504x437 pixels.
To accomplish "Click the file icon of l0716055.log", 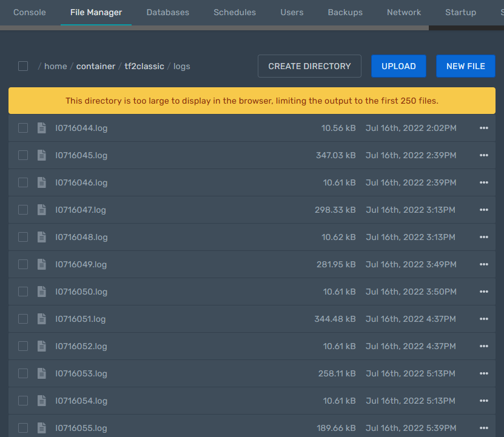I will (41, 428).
